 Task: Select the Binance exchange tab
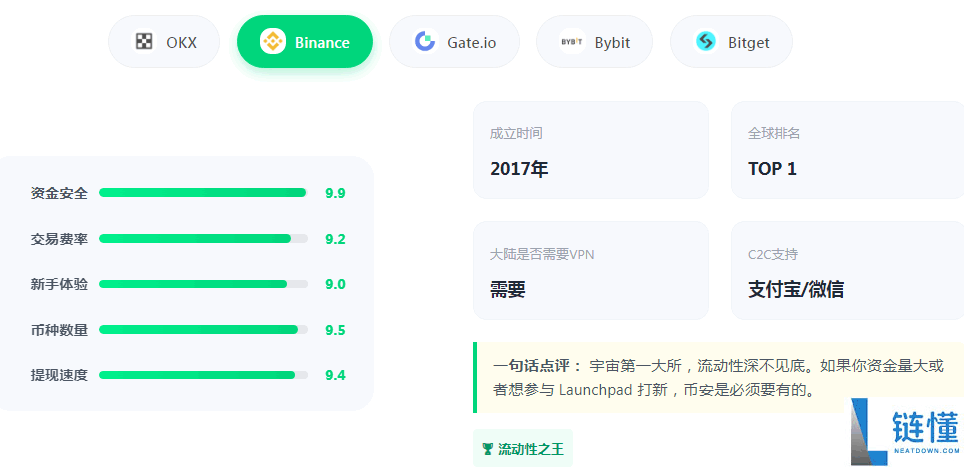pyautogui.click(x=305, y=42)
